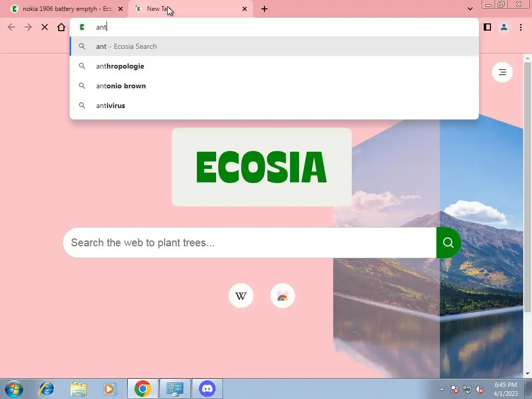Open Ecosia hamburger menu
Image resolution: width=532 pixels, height=399 pixels.
pyautogui.click(x=502, y=72)
